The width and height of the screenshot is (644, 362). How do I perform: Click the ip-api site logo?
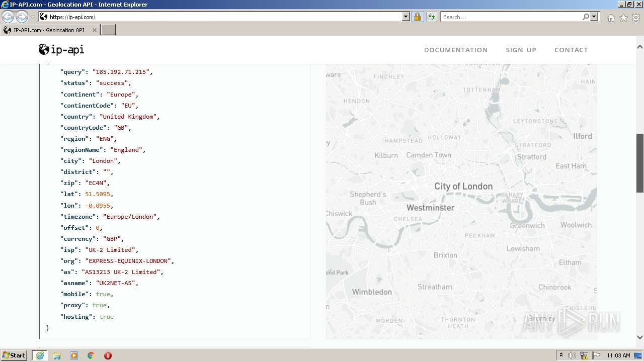[61, 49]
